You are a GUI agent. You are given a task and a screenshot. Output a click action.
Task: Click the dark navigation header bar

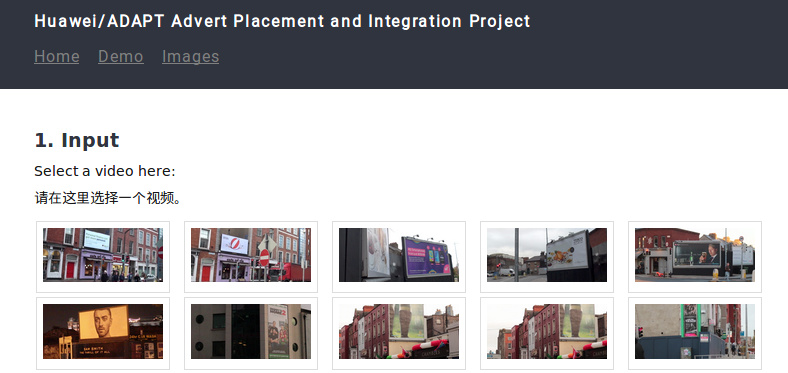coord(394,44)
